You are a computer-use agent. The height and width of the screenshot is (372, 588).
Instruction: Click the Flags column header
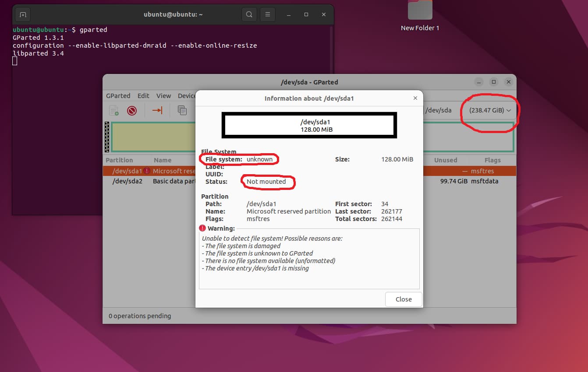click(492, 160)
